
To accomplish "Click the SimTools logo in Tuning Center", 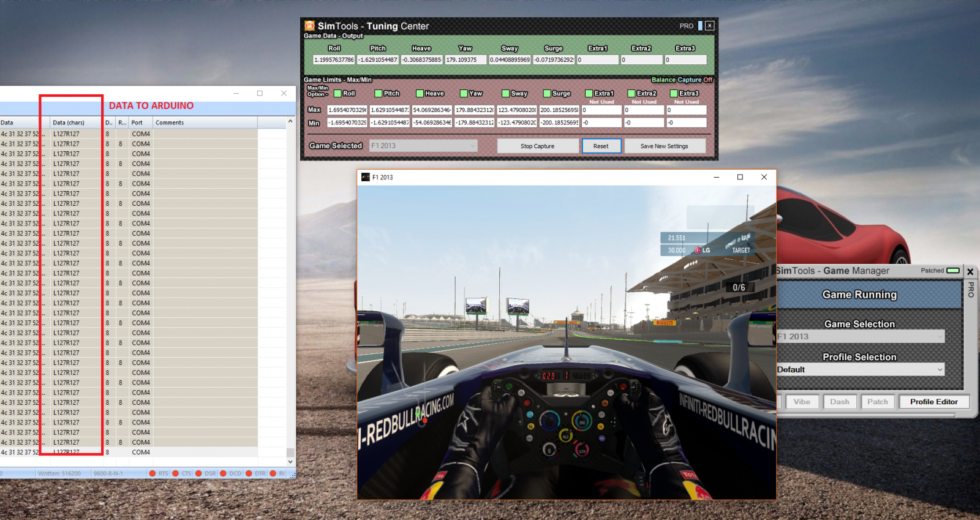I will (310, 26).
